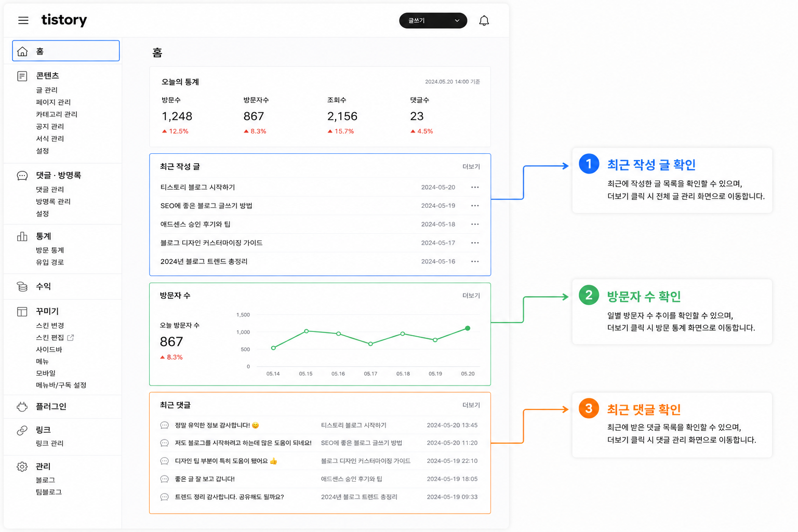798x532 pixels.
Task: Open 메뉴 item under 꾸미기
Action: [x=42, y=362]
